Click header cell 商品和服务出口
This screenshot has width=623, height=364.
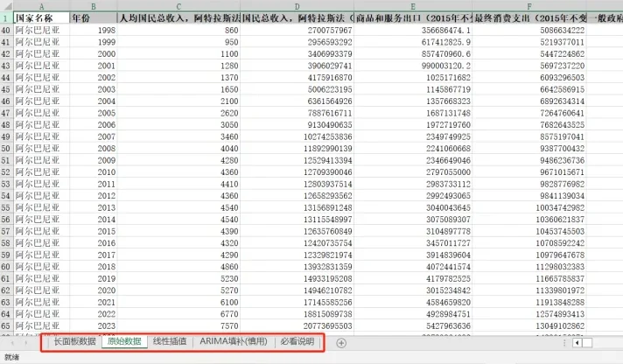pos(413,18)
